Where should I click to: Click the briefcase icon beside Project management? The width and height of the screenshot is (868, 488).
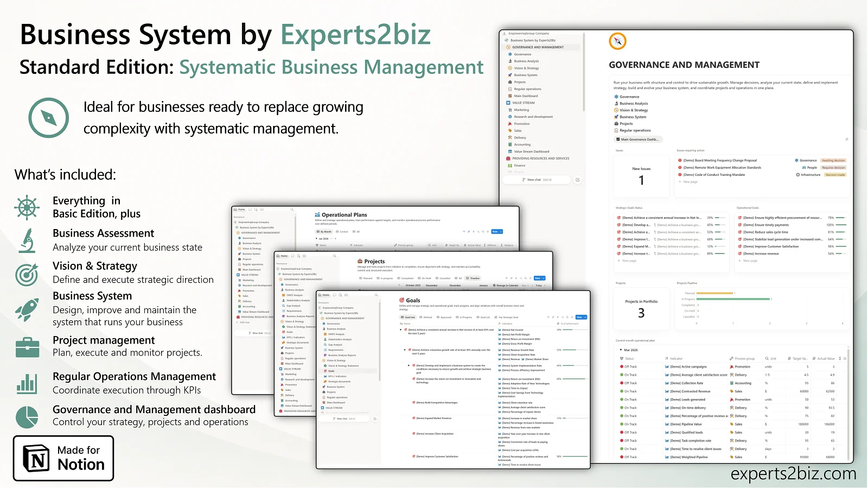pyautogui.click(x=27, y=347)
